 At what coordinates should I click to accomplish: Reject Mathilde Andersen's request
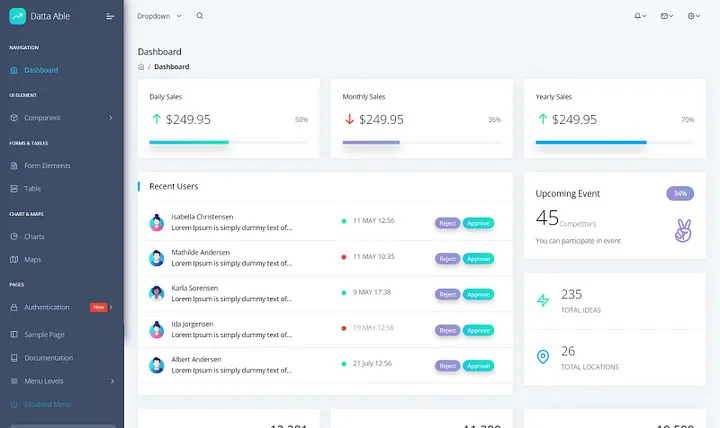point(447,259)
